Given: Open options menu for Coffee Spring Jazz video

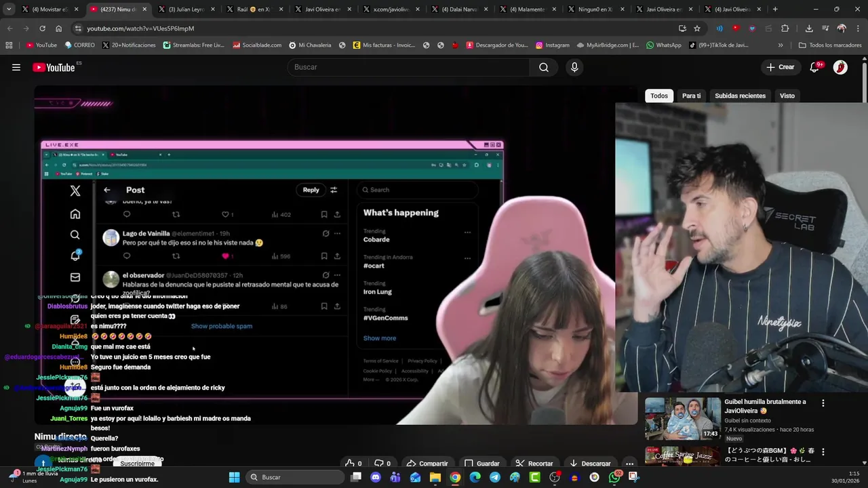Looking at the screenshot, I should [823, 451].
